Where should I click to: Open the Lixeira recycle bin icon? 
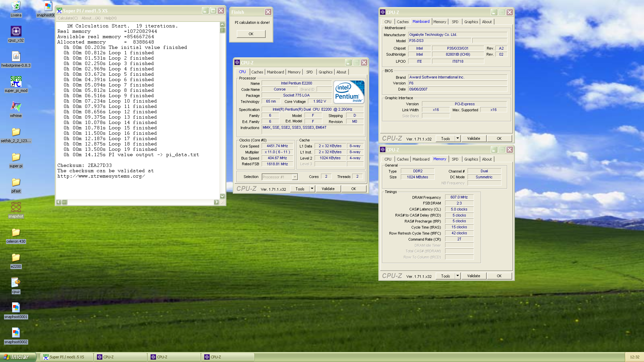point(16,9)
